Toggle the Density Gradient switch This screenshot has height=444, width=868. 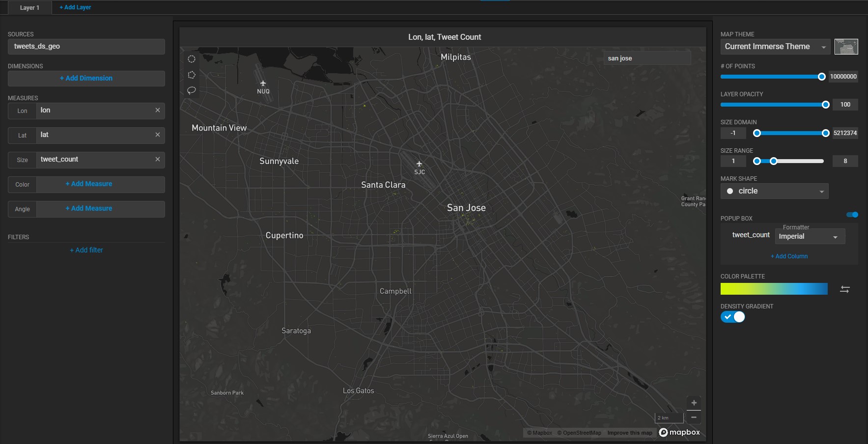pyautogui.click(x=732, y=317)
